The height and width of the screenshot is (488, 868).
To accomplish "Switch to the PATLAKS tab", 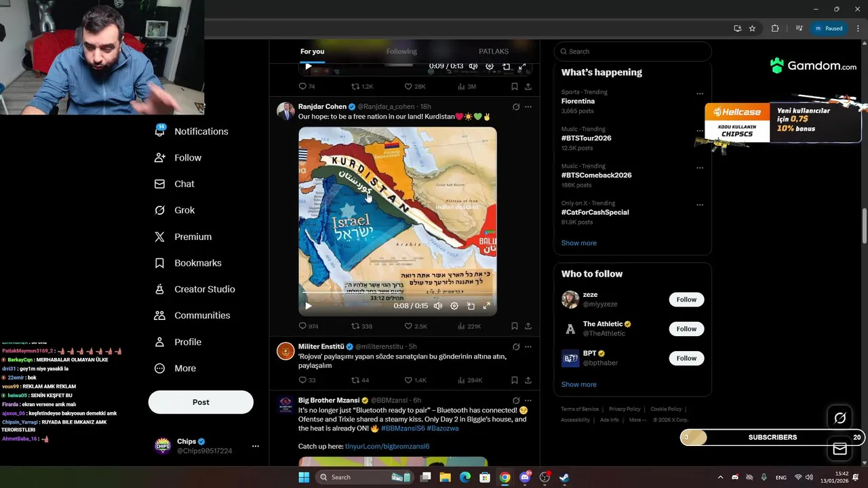I will [494, 52].
